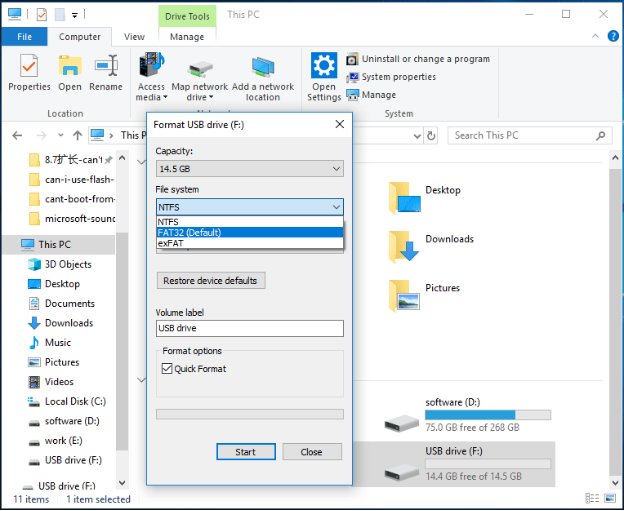The width and height of the screenshot is (624, 511).
Task: Click the Close button in Format dialog
Action: [x=312, y=452]
